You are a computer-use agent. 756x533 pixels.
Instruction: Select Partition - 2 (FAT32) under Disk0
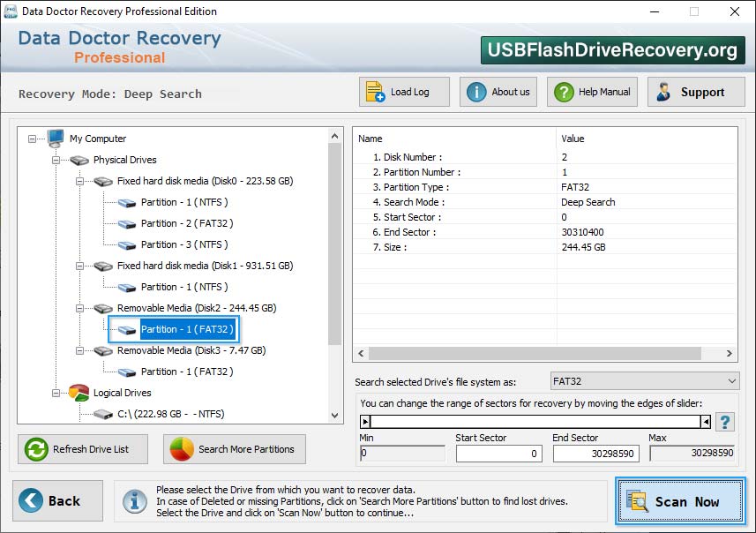click(x=187, y=224)
